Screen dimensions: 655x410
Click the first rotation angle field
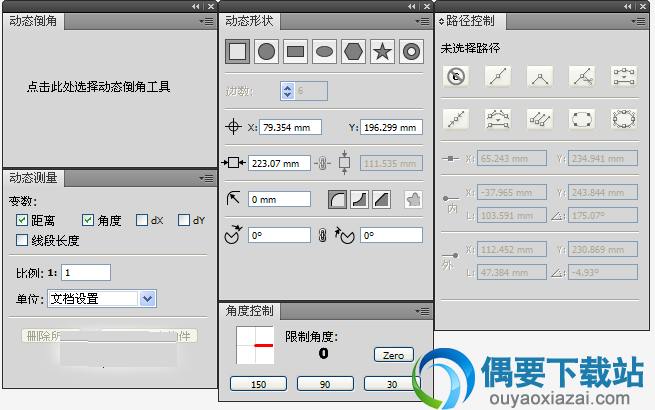[x=279, y=235]
